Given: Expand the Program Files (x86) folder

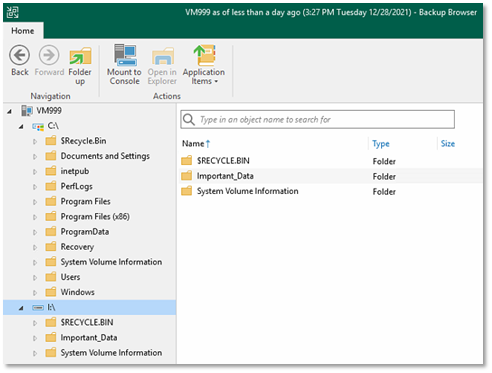Looking at the screenshot, I should (35, 217).
